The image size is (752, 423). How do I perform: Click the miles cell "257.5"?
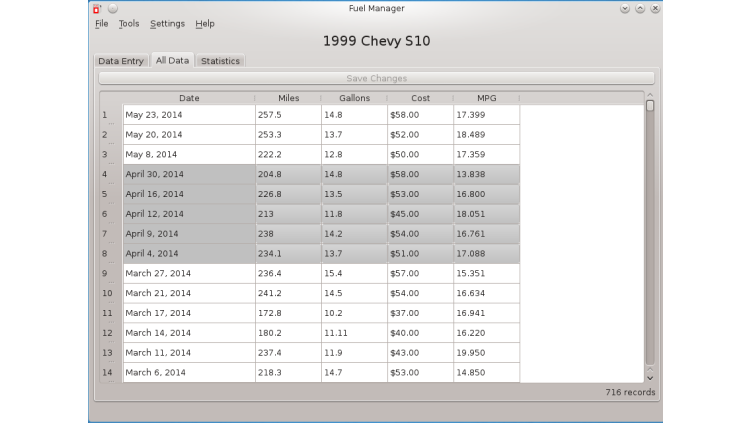click(x=288, y=115)
